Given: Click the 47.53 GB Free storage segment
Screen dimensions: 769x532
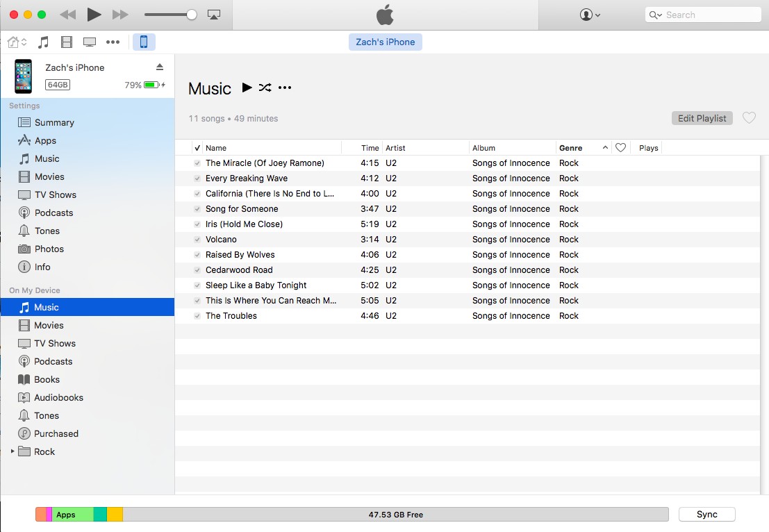Looking at the screenshot, I should (x=395, y=515).
